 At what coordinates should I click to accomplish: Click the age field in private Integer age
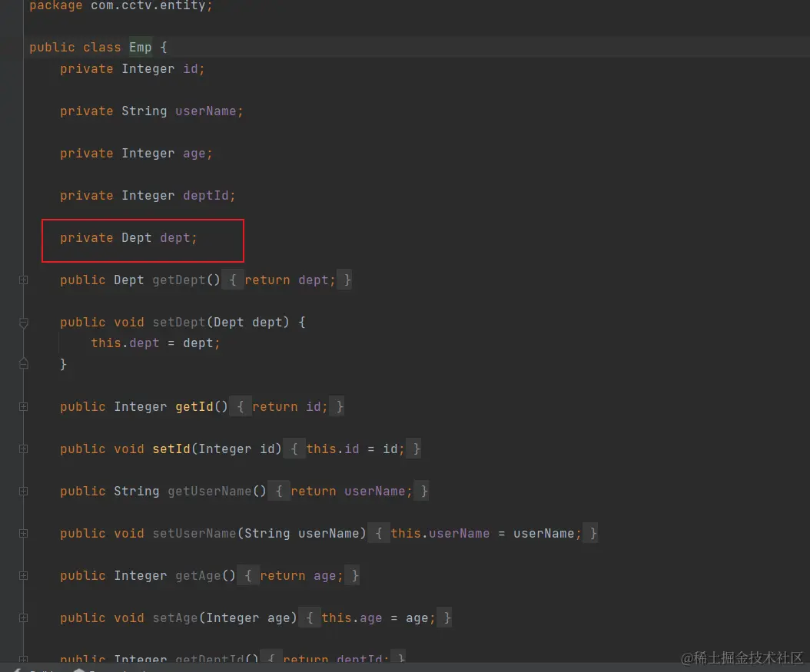pos(194,154)
